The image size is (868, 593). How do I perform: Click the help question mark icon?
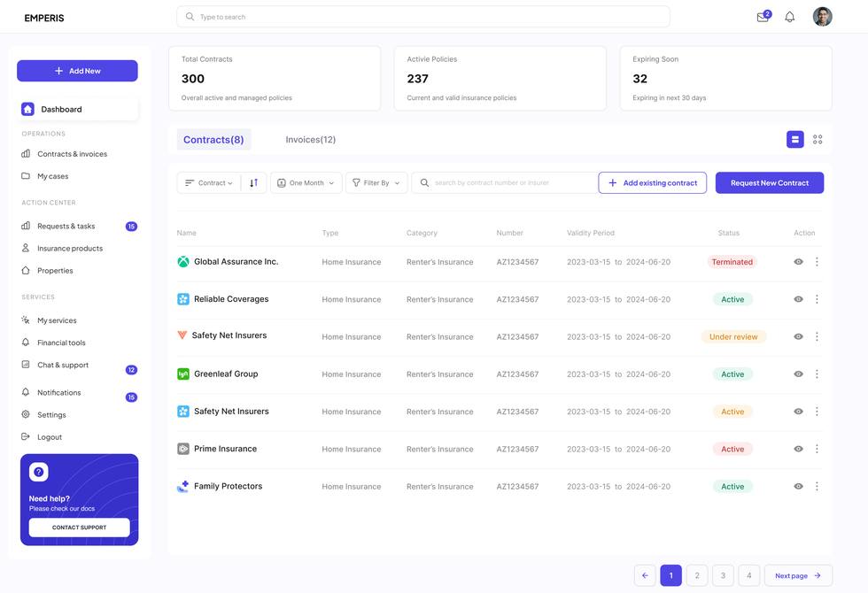pos(39,472)
